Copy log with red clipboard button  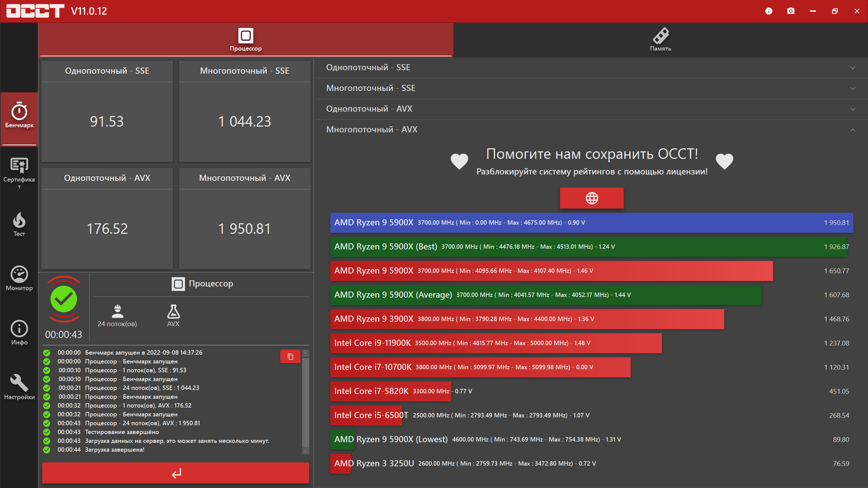click(290, 357)
